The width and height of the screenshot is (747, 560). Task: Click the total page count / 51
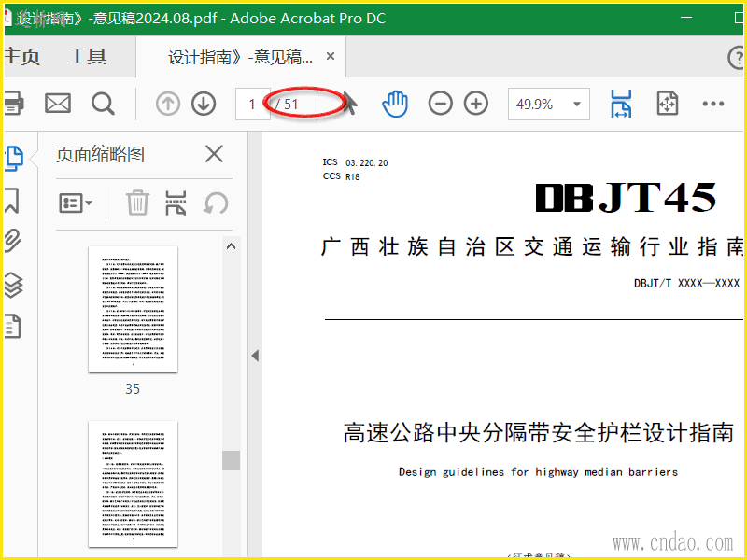pyautogui.click(x=287, y=104)
